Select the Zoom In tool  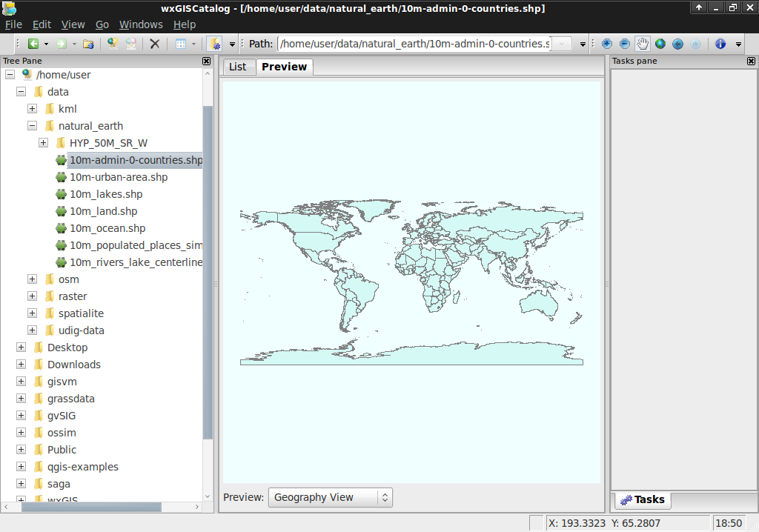(606, 43)
